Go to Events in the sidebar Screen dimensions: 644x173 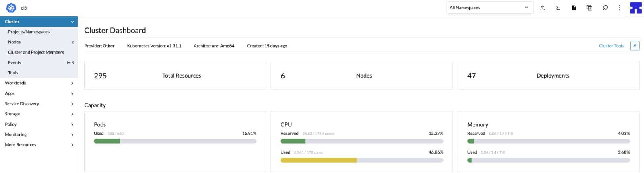(x=14, y=63)
